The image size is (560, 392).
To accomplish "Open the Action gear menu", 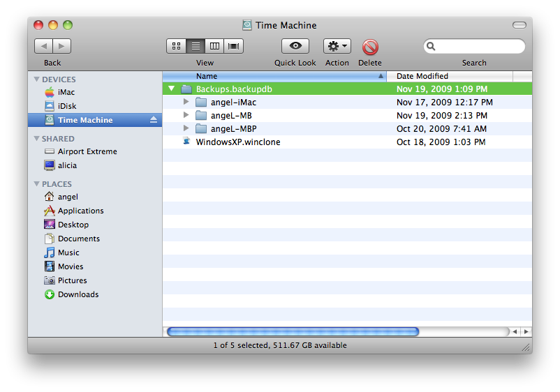I will tap(337, 46).
